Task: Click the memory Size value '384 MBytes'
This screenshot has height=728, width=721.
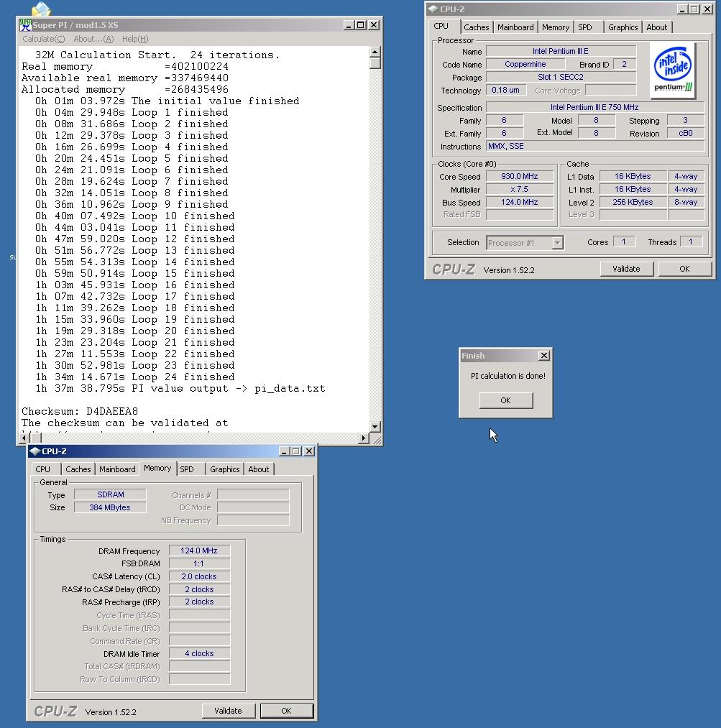Action: (x=110, y=507)
